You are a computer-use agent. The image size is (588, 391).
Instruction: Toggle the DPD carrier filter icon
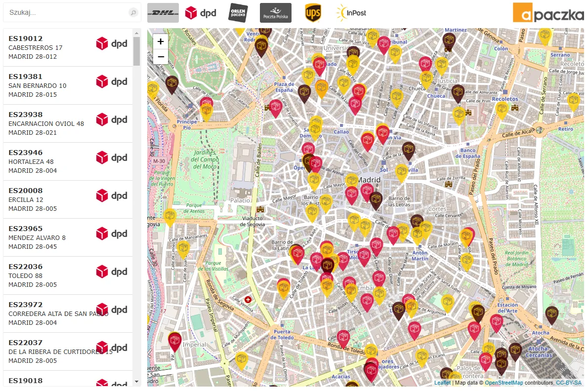pos(201,13)
